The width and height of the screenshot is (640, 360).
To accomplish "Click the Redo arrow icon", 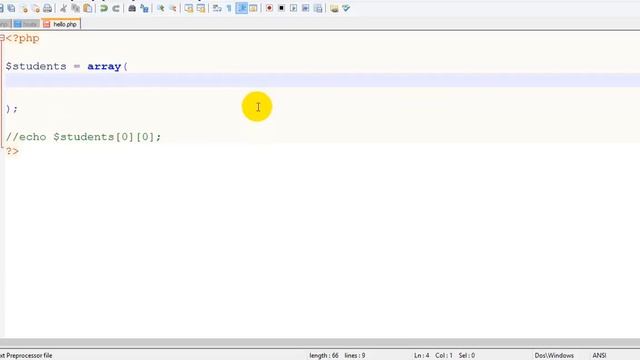I will [116, 8].
